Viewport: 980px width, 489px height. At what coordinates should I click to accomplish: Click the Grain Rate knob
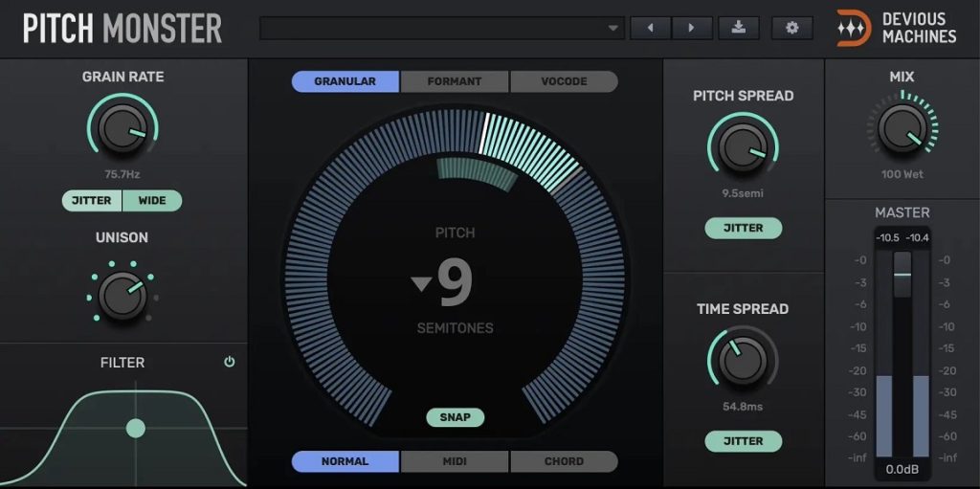[122, 129]
